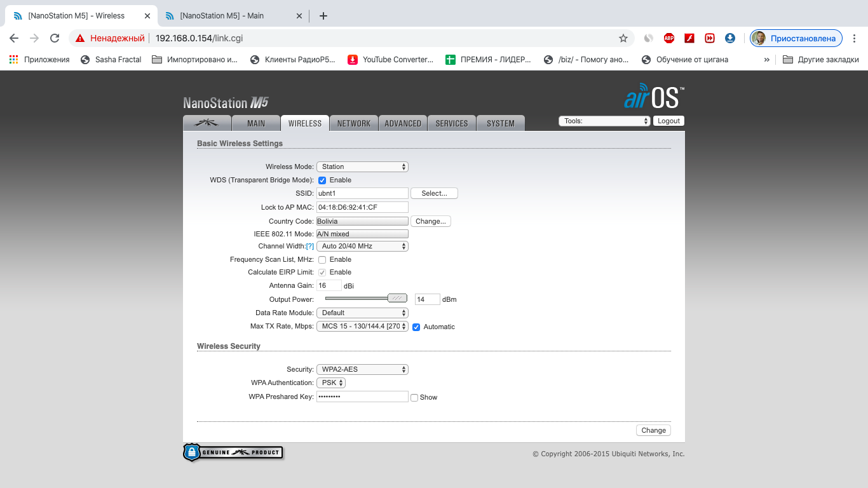The height and width of the screenshot is (488, 868).
Task: Open the Tools dropdown
Action: click(604, 121)
